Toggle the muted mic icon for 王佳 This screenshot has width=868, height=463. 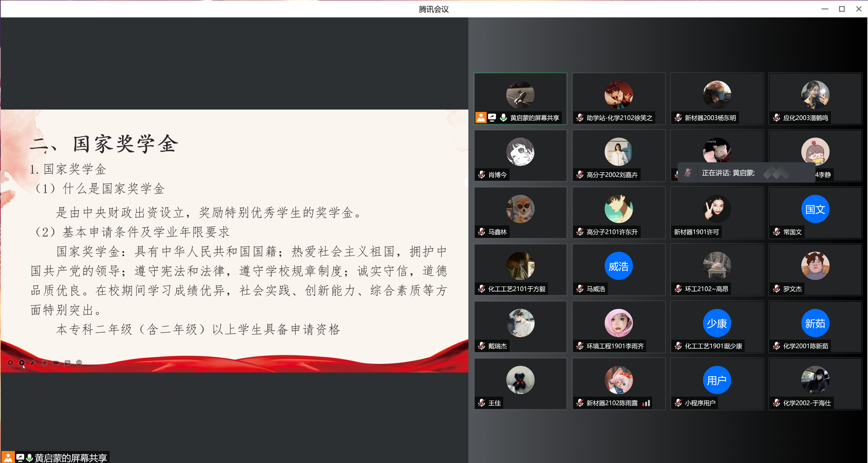click(x=482, y=403)
